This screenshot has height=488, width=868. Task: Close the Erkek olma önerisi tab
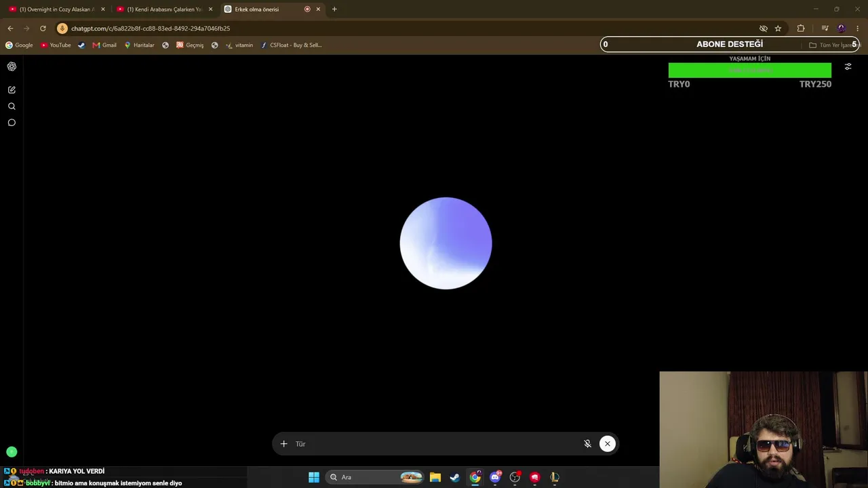(x=318, y=9)
